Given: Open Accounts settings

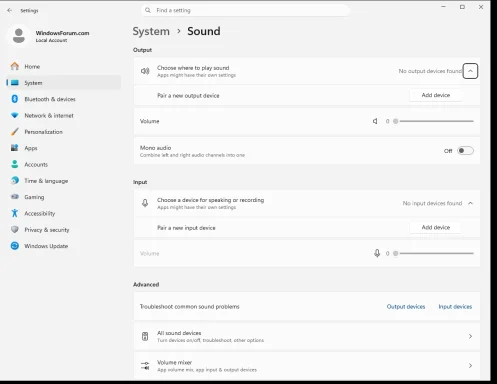Looking at the screenshot, I should pyautogui.click(x=63, y=164).
